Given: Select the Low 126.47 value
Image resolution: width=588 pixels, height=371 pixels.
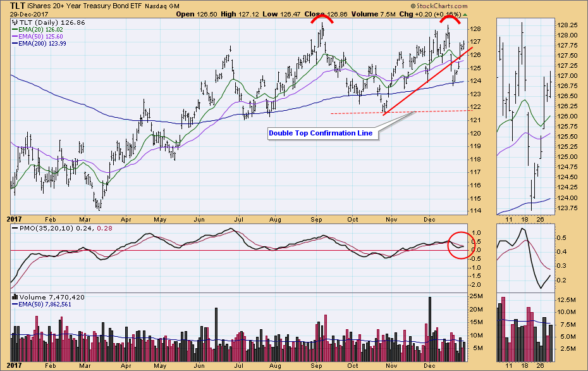Looking at the screenshot, I should [x=281, y=15].
